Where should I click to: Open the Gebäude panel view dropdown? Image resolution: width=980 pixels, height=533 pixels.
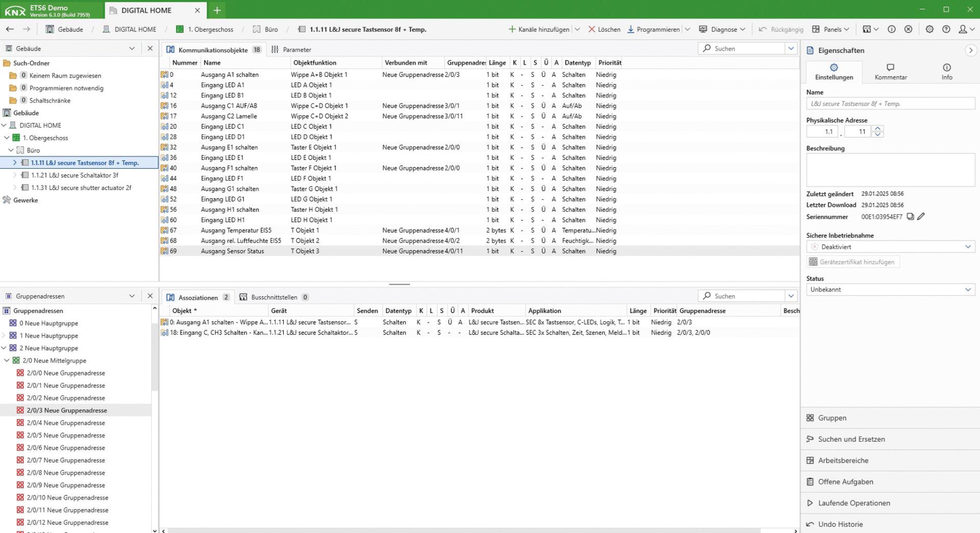[132, 48]
